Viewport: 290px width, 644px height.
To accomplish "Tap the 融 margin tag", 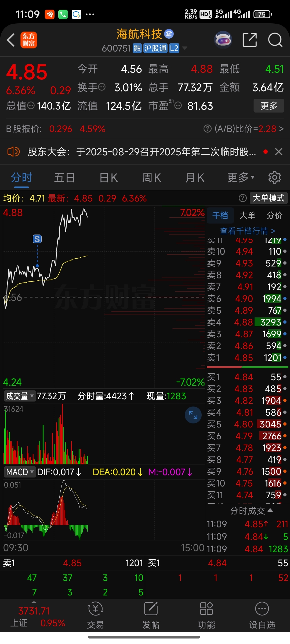I will (x=137, y=48).
